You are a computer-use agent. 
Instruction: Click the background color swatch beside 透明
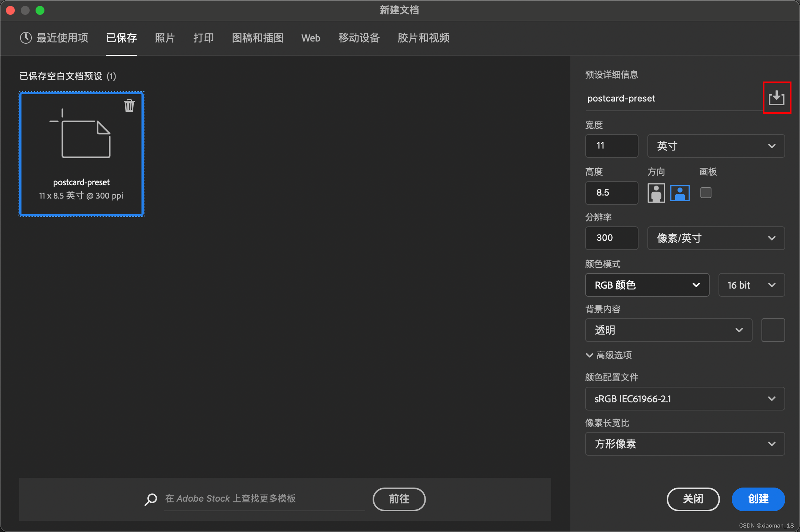(x=773, y=330)
